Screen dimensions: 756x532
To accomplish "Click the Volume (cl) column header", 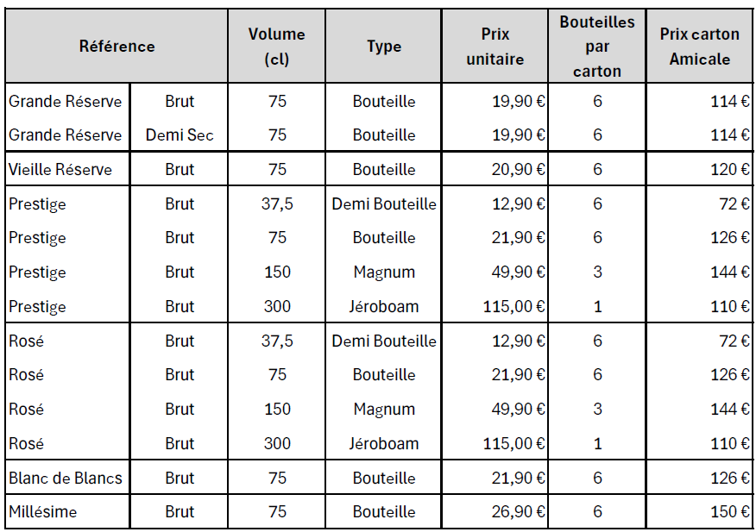I will click(277, 47).
